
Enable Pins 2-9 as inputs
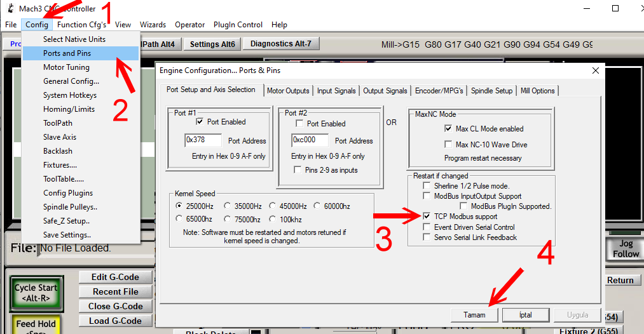click(x=298, y=170)
